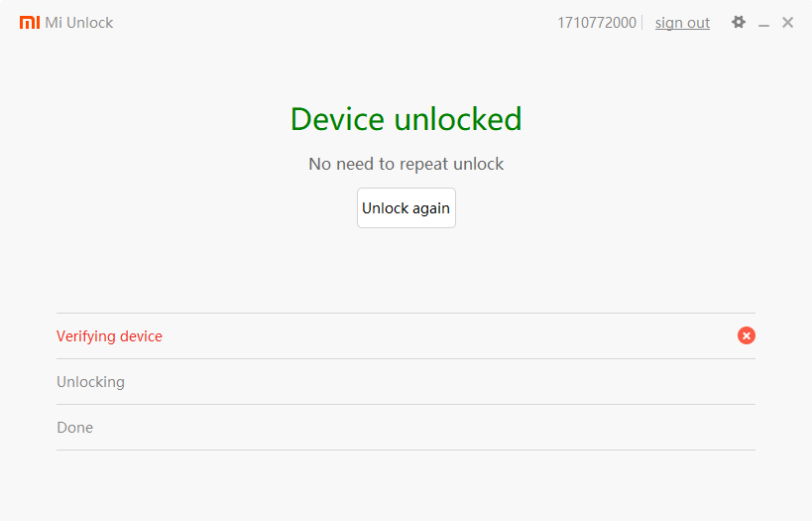Click the divider between account ID and sign out
Viewport: 812px width, 521px height.
(642, 23)
